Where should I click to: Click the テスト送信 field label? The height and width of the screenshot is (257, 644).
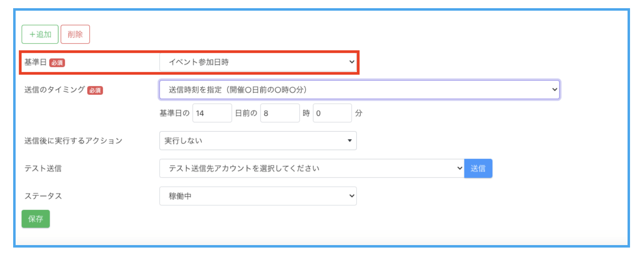(43, 168)
